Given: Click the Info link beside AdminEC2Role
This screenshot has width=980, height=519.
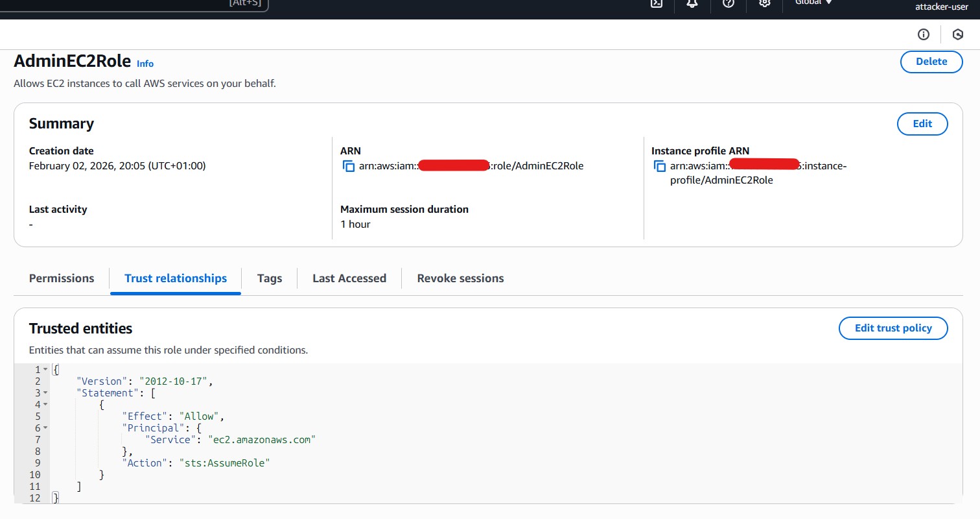Looking at the screenshot, I should (145, 64).
